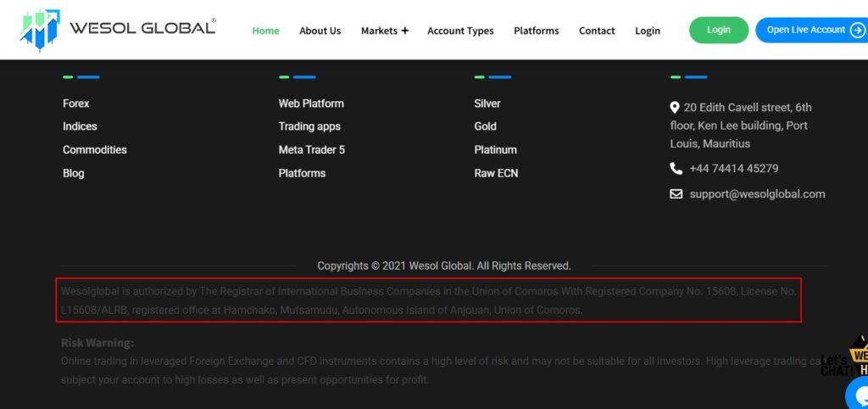Click the Edith Cavell street address text
Image resolution: width=868 pixels, height=409 pixels.
point(741,126)
